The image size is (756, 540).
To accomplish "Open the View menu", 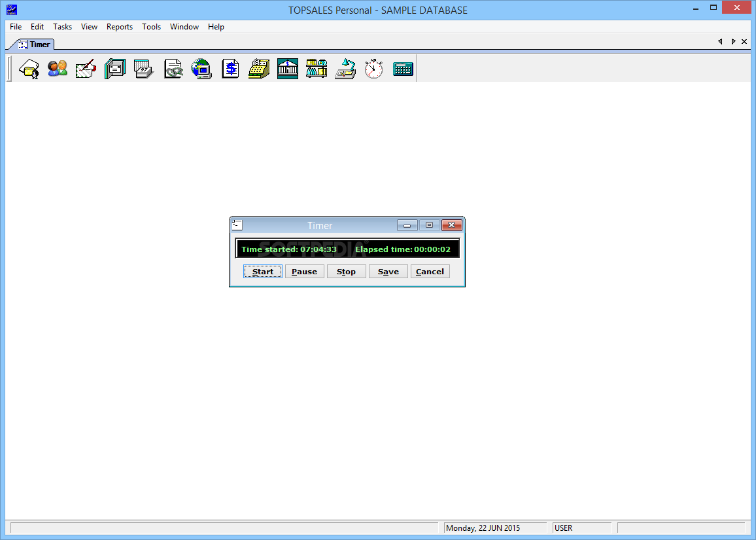I will [89, 27].
